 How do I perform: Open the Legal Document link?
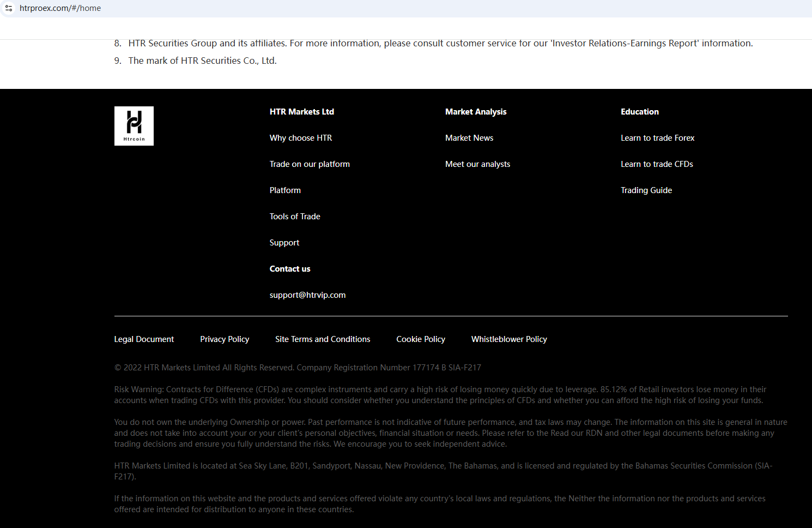tap(144, 339)
